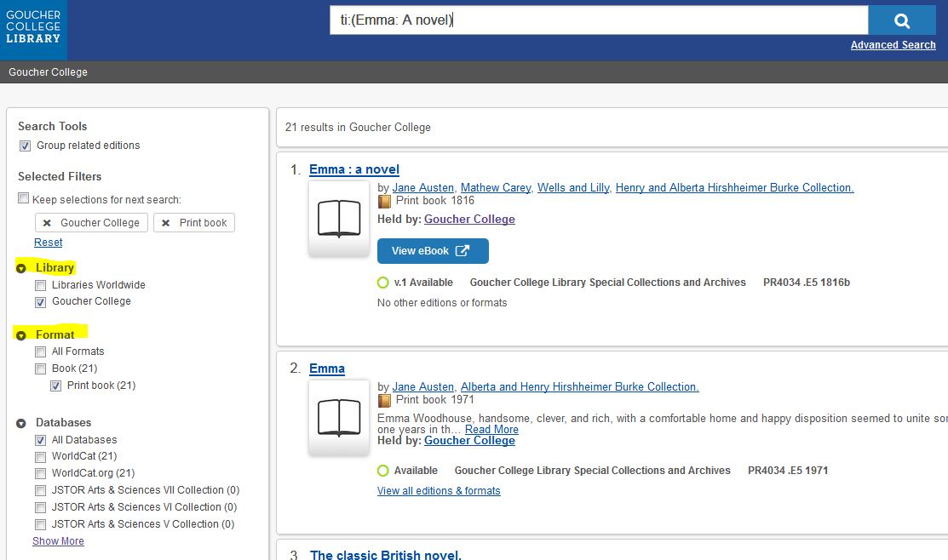
Task: Click book cover thumbnail for Emma : a novel
Action: click(x=339, y=219)
